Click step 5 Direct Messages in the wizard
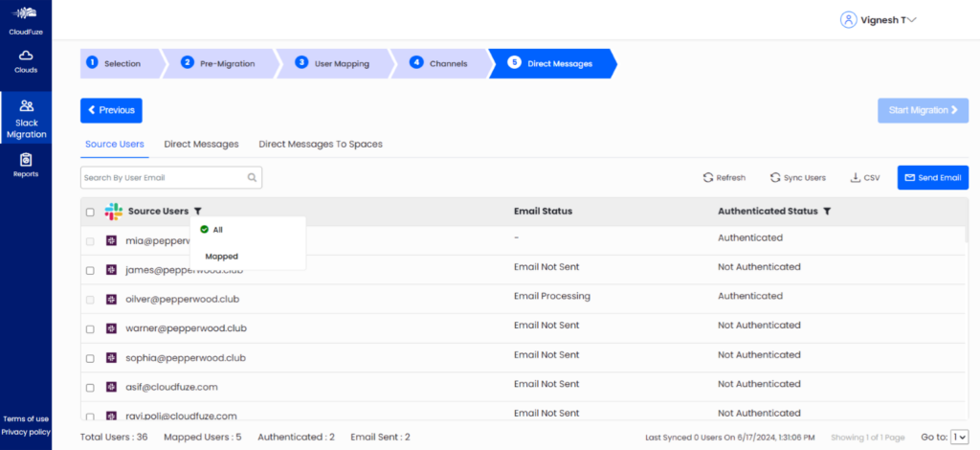 click(x=552, y=63)
